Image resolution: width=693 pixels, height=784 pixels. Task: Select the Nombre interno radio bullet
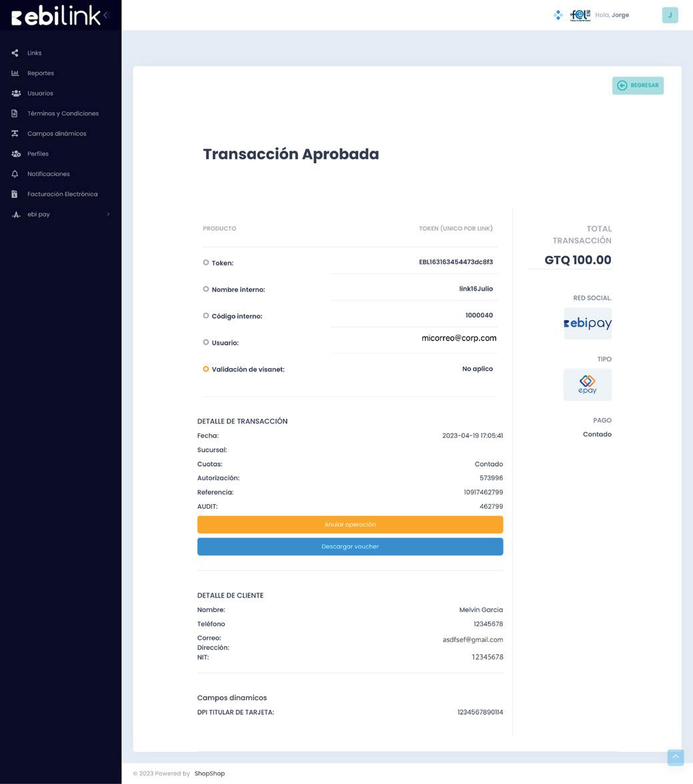pos(205,289)
